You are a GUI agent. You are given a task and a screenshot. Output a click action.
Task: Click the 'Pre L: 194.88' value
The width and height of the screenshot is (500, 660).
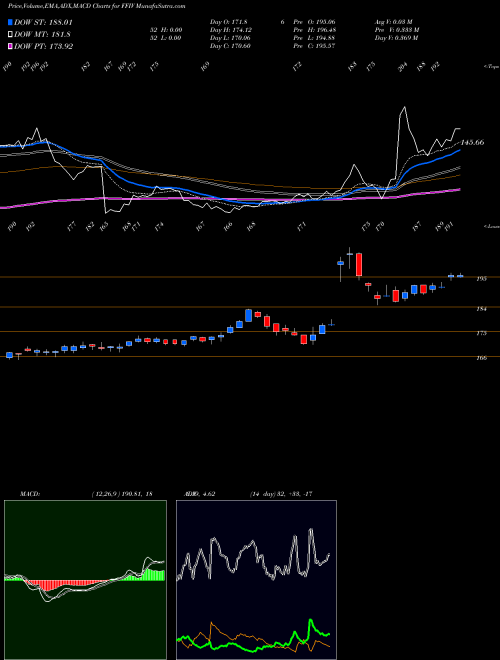tap(316, 38)
